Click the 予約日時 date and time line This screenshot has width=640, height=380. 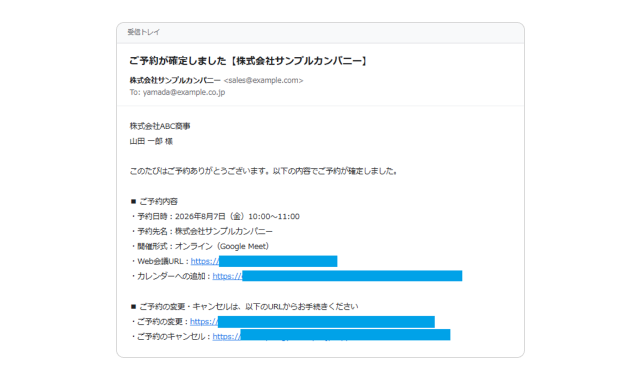click(x=215, y=216)
